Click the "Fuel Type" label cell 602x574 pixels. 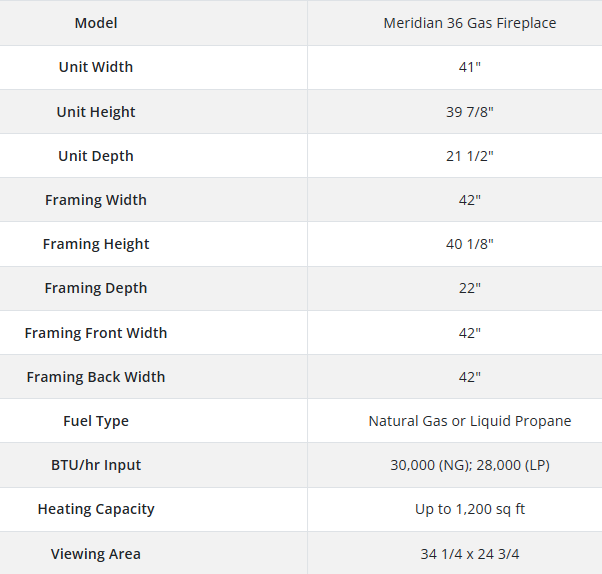point(96,421)
